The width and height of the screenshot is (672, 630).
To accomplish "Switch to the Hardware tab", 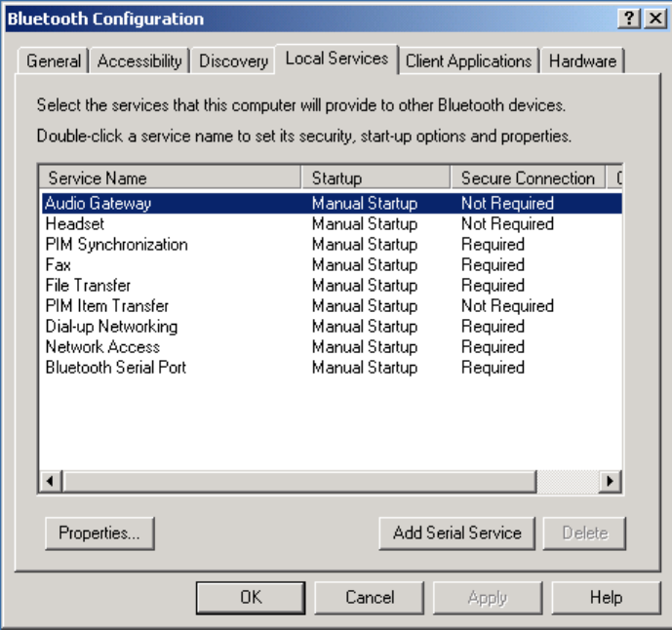I will pos(582,60).
